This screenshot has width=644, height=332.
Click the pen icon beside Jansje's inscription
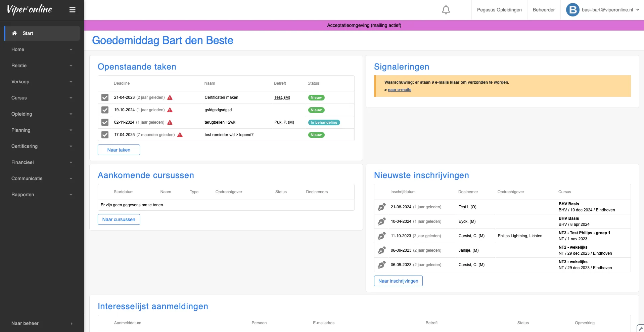coord(382,250)
